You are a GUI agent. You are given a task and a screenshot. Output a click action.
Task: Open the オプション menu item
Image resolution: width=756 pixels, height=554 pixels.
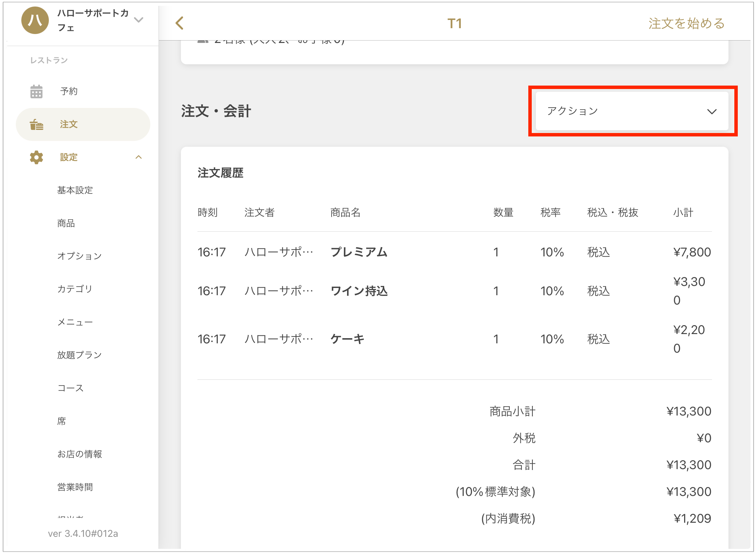tap(79, 256)
